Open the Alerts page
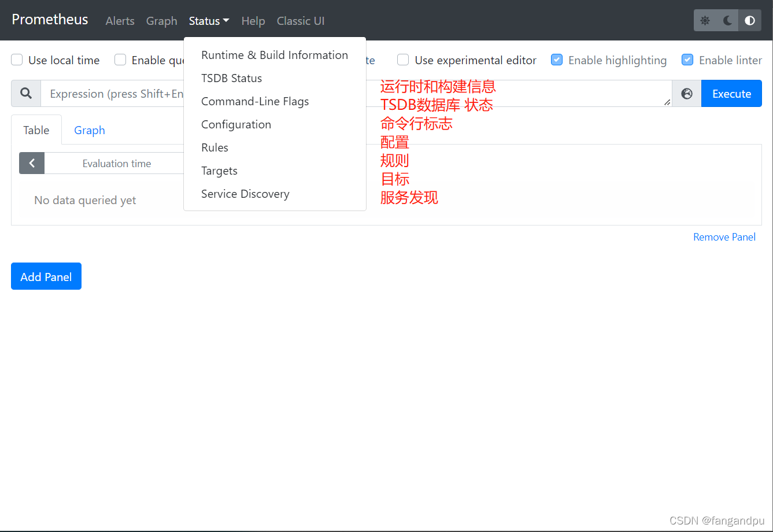Screen dimensions: 773x532 (x=120, y=21)
